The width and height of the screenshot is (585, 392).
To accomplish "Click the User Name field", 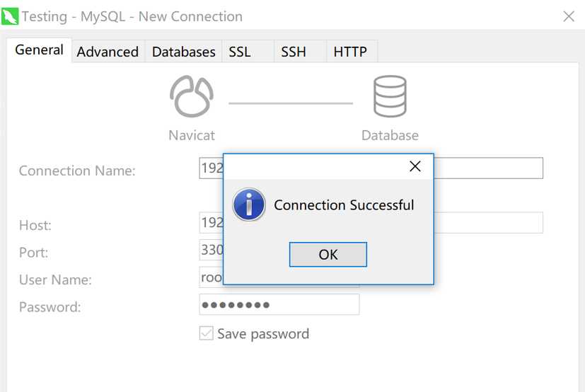I will click(212, 277).
